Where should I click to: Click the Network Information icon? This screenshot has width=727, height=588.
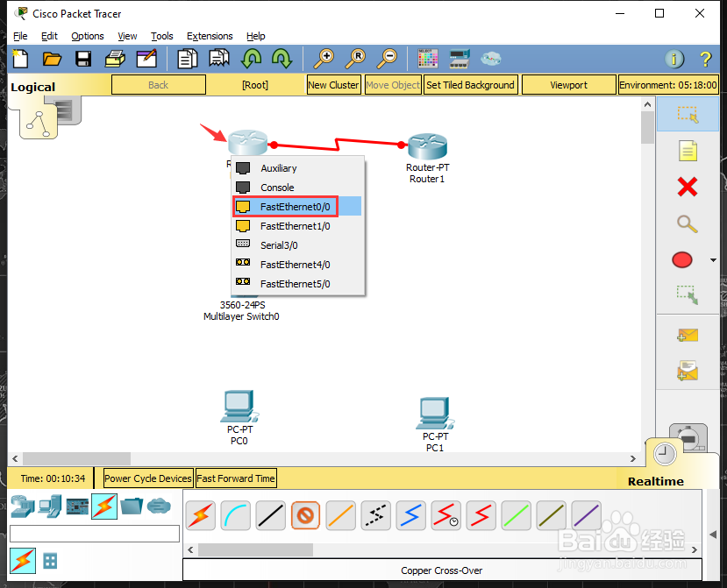[x=674, y=60]
